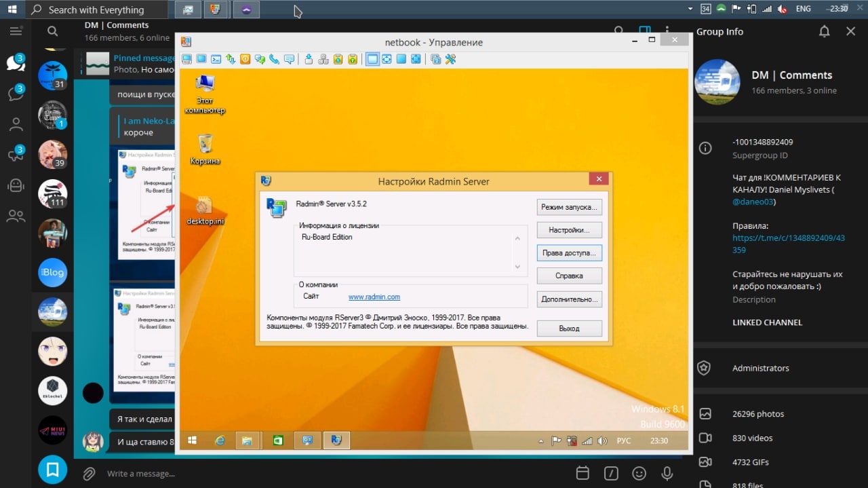The height and width of the screenshot is (488, 868).
Task: Open Internet Explorer on remote taskbar
Action: (x=220, y=440)
